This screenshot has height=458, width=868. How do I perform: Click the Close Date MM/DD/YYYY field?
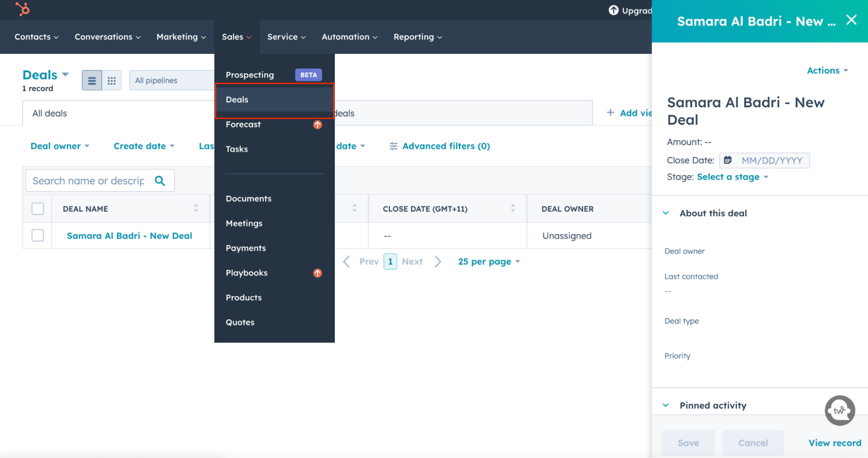[765, 160]
